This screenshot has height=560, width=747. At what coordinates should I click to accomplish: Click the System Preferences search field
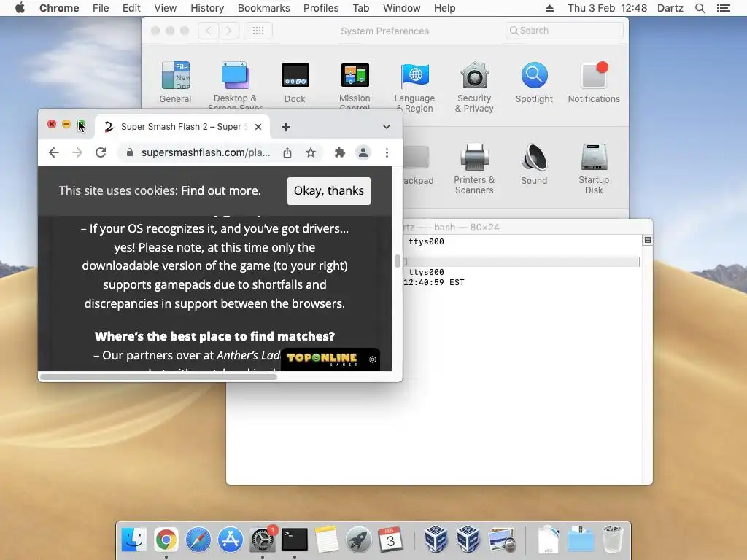(x=564, y=31)
